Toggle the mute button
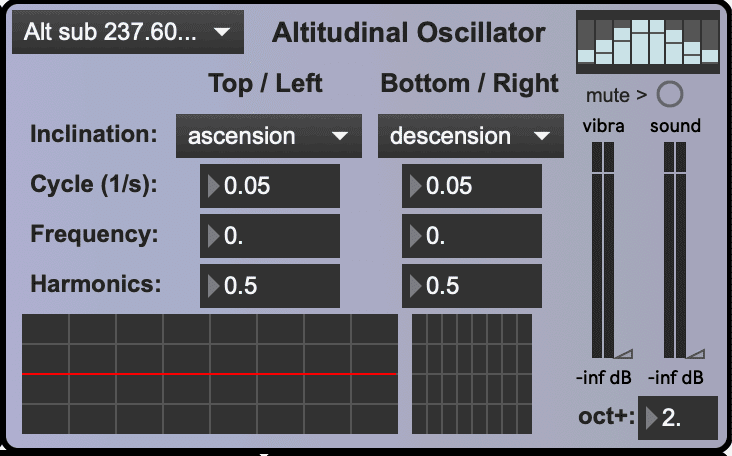The height and width of the screenshot is (456, 732). 670,95
